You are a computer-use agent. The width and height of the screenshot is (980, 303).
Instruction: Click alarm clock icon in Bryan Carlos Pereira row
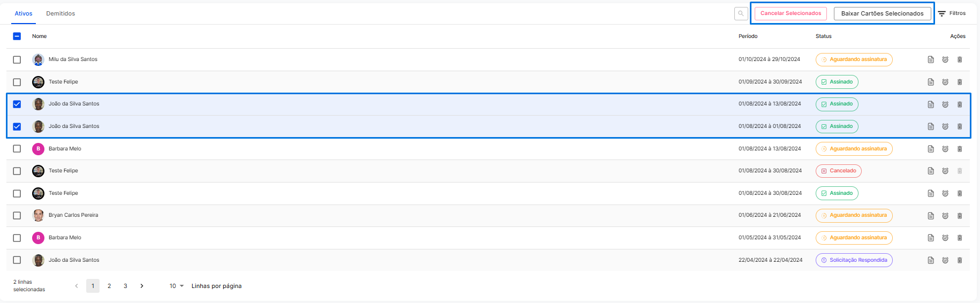945,216
